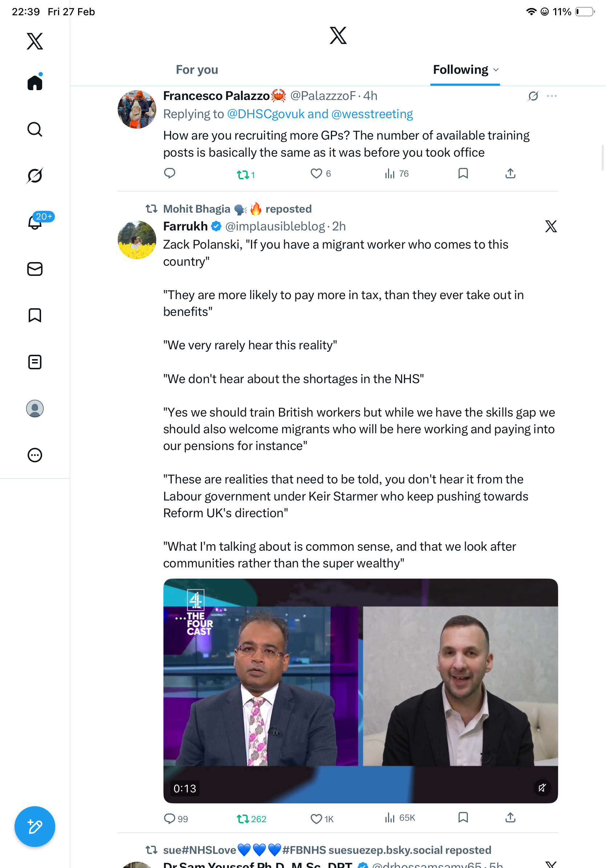Compose a new post
Viewport: 606px width, 868px height.
35,827
